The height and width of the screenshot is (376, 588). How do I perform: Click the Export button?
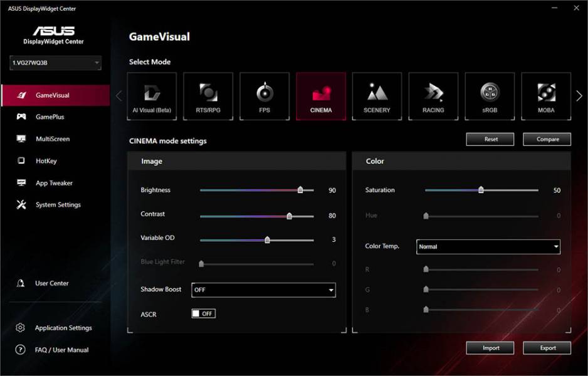pos(547,348)
